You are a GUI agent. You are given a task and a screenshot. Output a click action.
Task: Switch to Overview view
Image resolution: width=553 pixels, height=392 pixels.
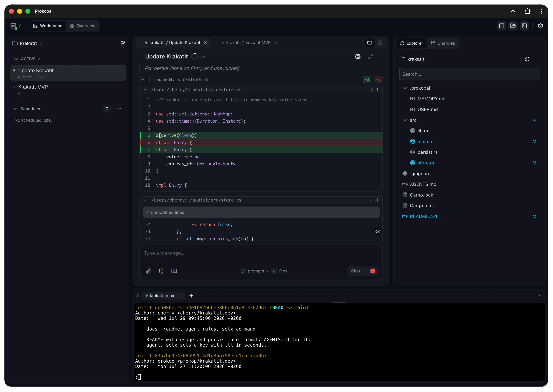[83, 26]
